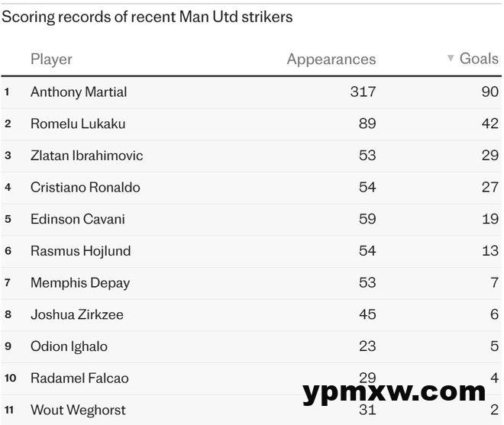504x425 pixels.
Task: Click Wout Weghorst's name
Action: coord(78,411)
